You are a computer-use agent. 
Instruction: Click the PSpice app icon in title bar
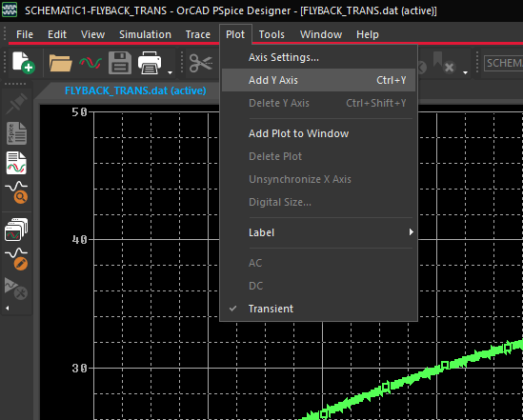10,10
